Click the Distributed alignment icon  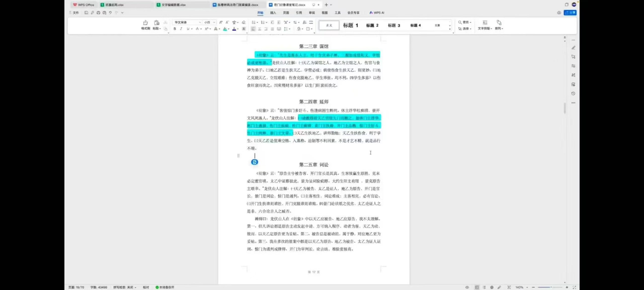279,29
